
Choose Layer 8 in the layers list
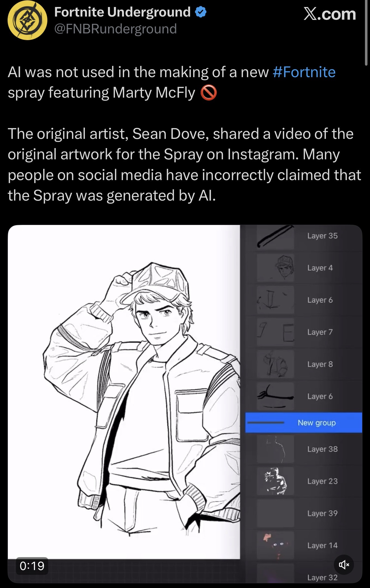click(304, 364)
